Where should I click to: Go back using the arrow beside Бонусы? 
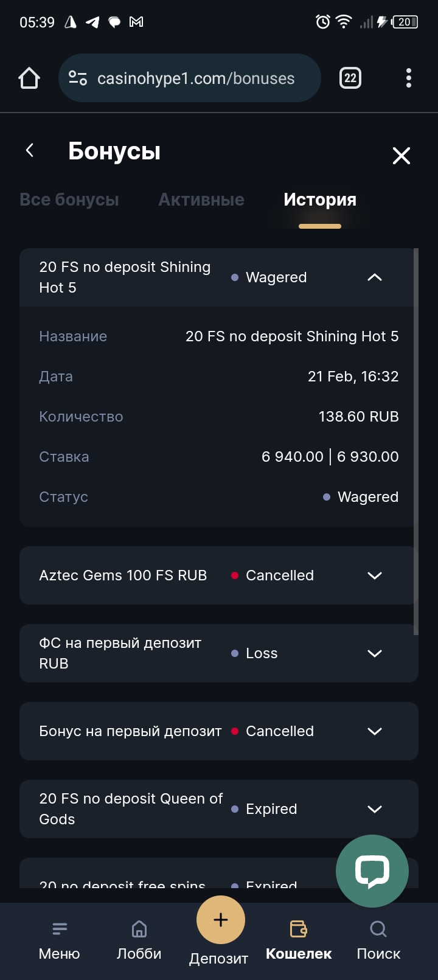point(30,150)
